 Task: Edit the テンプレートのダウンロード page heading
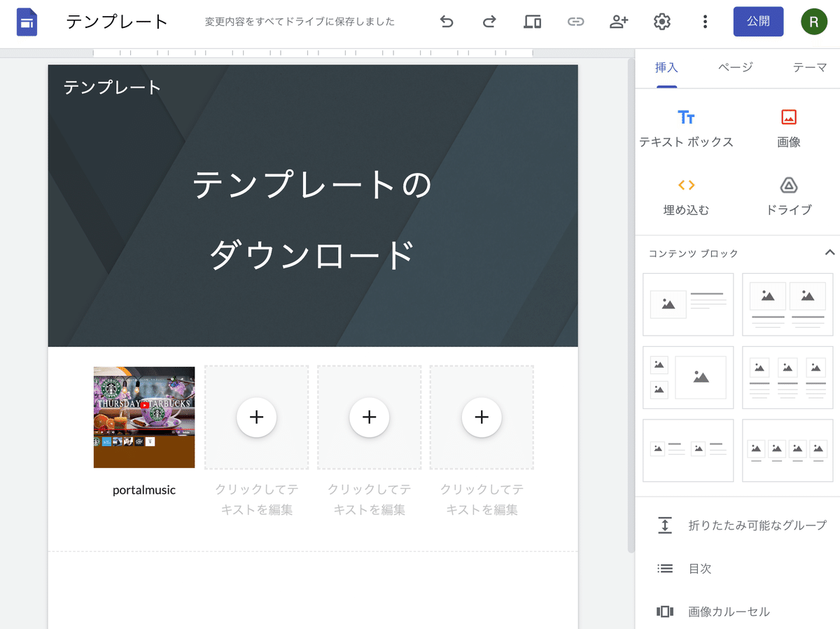[x=313, y=220]
